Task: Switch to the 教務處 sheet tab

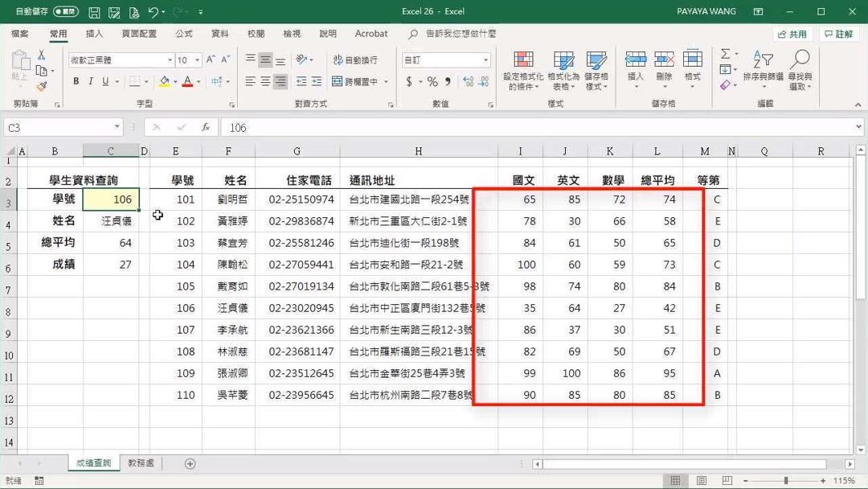Action: pos(139,463)
